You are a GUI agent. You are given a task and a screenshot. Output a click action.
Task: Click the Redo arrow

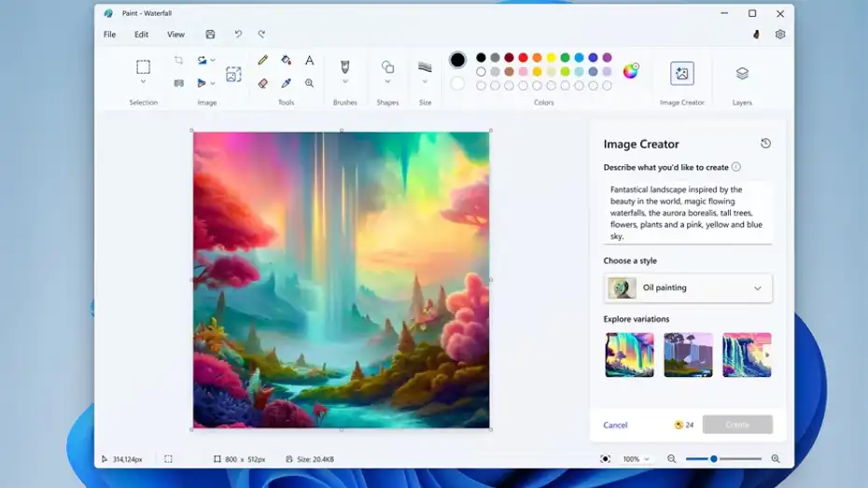coord(262,35)
